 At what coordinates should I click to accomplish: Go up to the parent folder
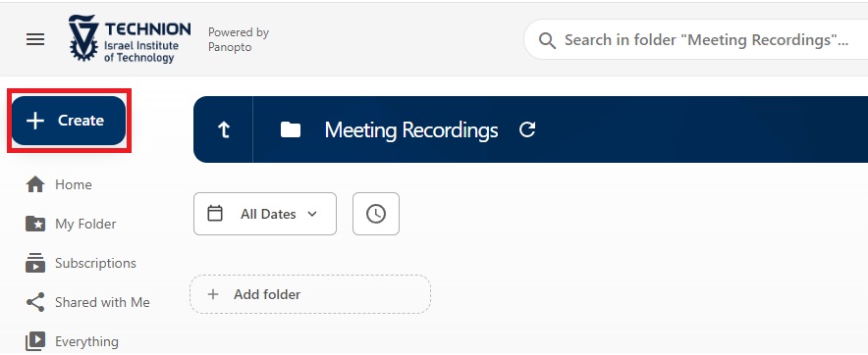223,130
